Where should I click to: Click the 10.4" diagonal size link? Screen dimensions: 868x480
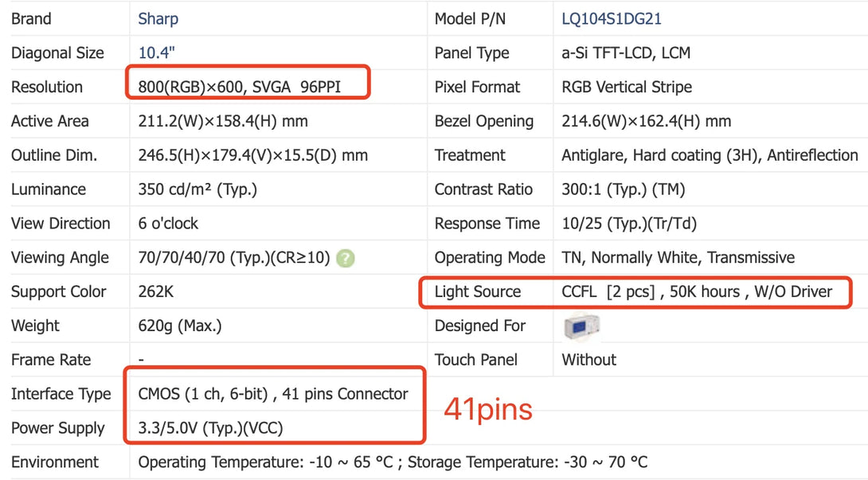157,53
